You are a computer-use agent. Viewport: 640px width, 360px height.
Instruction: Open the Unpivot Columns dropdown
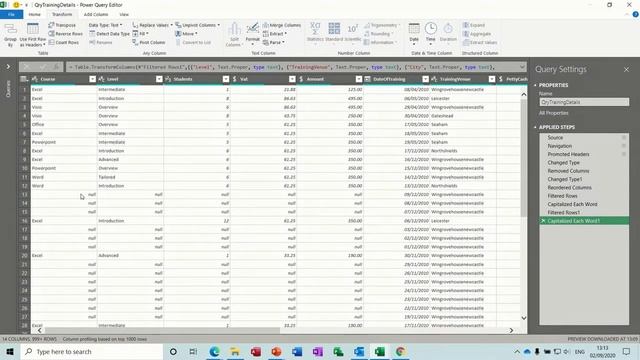click(198, 25)
